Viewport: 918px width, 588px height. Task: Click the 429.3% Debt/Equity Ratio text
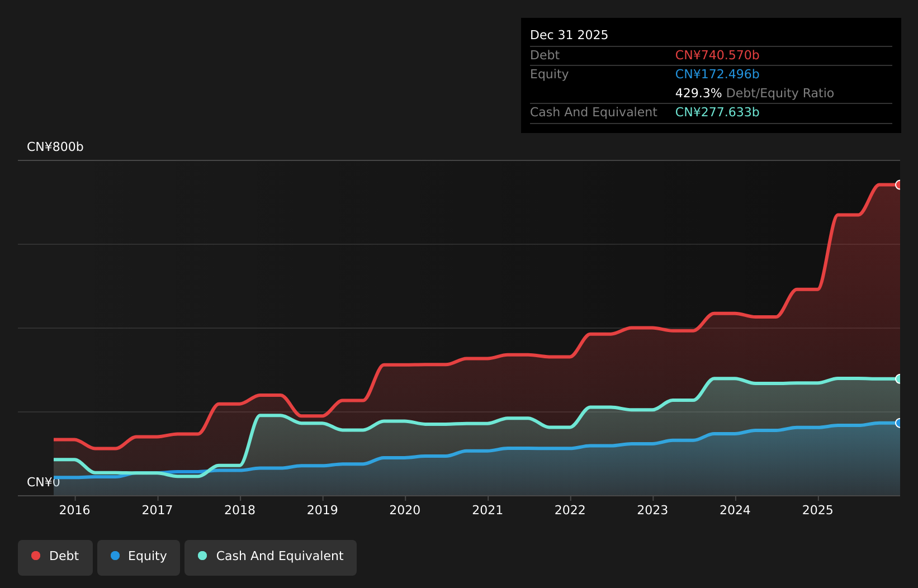coord(755,93)
